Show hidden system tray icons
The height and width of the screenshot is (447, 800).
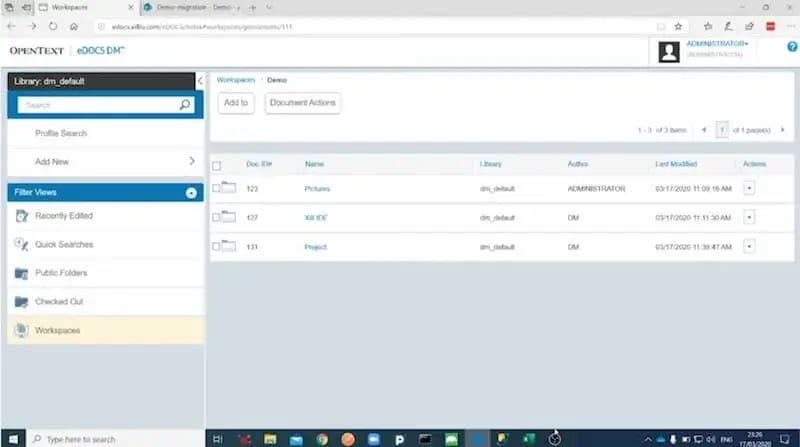point(648,439)
